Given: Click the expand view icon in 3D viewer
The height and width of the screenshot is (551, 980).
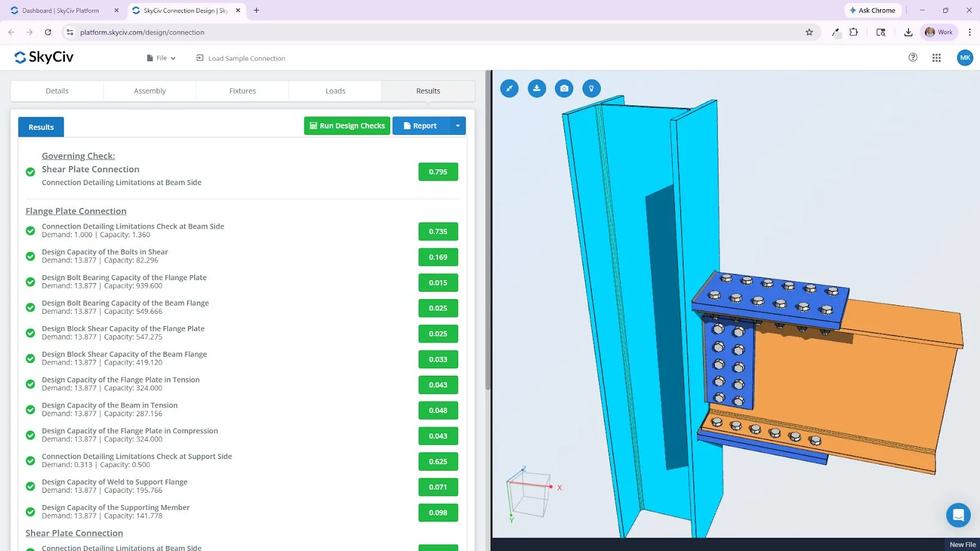Looking at the screenshot, I should pos(509,88).
